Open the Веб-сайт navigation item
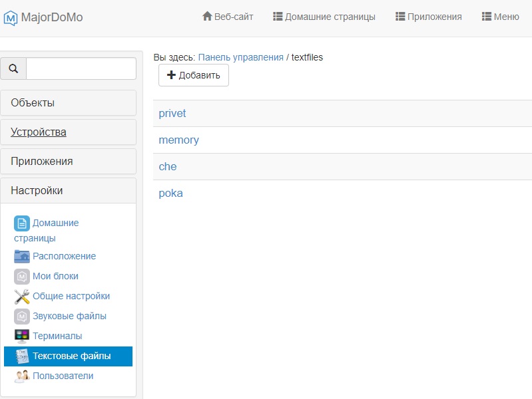Image resolution: width=532 pixels, height=399 pixels. pyautogui.click(x=228, y=17)
